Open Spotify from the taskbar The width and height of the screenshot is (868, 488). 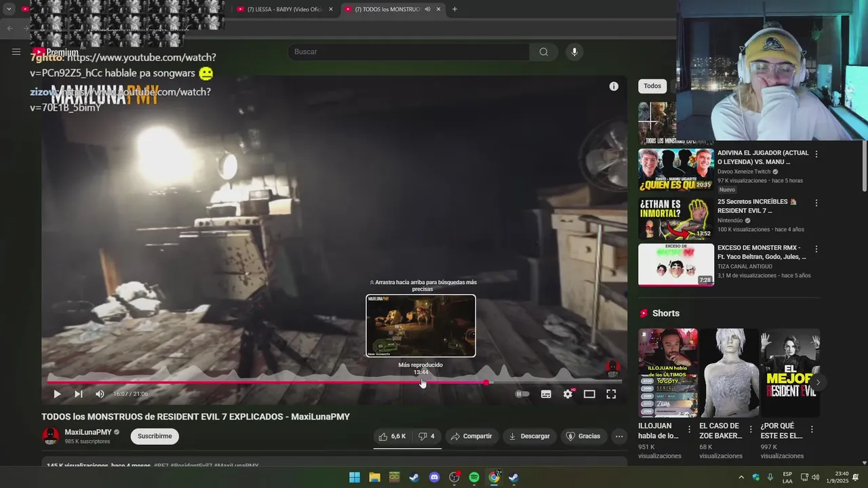[474, 477]
